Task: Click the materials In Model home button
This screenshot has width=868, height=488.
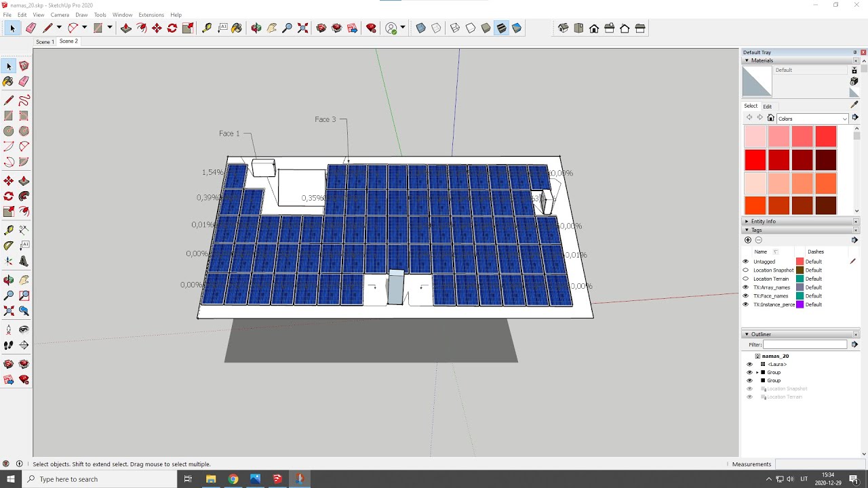Action: coord(770,118)
